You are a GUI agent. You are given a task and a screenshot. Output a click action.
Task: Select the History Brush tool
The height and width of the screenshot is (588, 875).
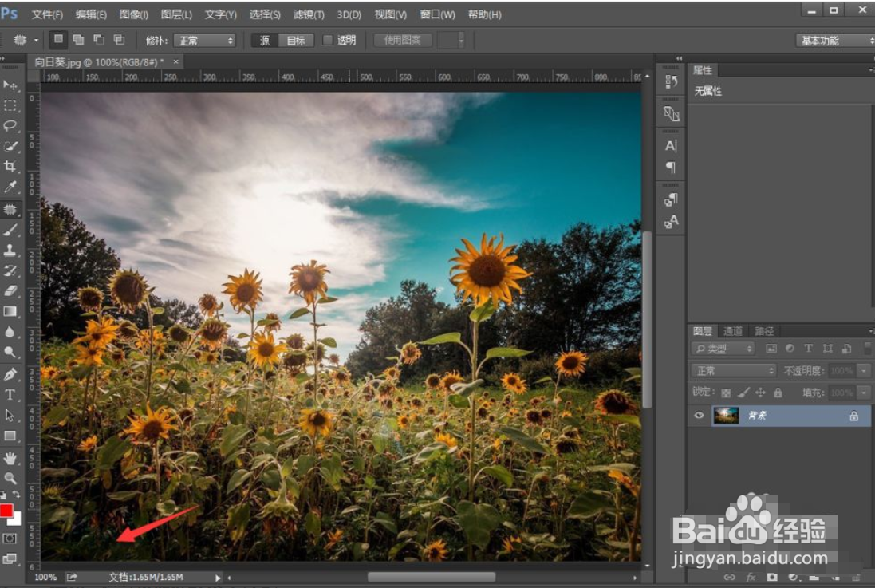click(10, 270)
